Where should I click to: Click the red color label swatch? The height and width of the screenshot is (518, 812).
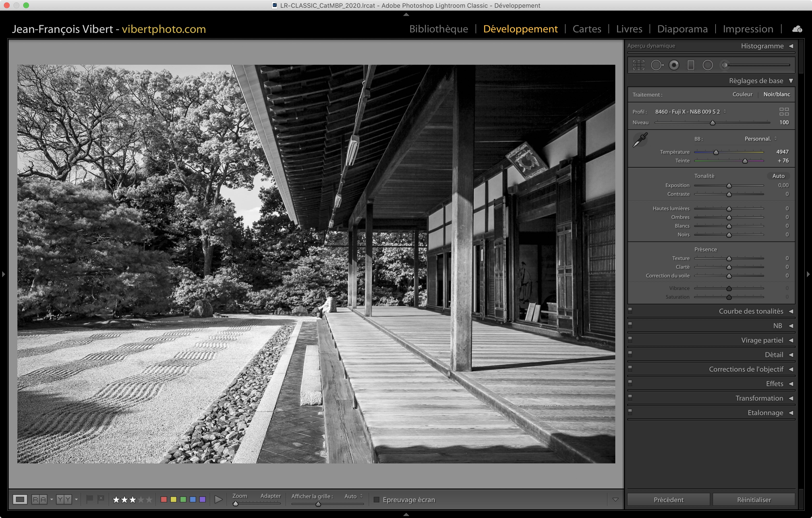coord(164,499)
